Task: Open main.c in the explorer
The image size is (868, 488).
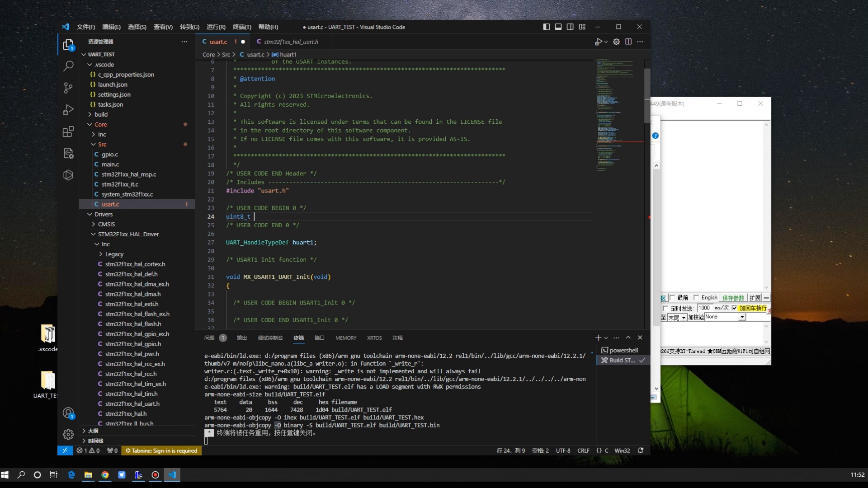Action: coord(110,164)
